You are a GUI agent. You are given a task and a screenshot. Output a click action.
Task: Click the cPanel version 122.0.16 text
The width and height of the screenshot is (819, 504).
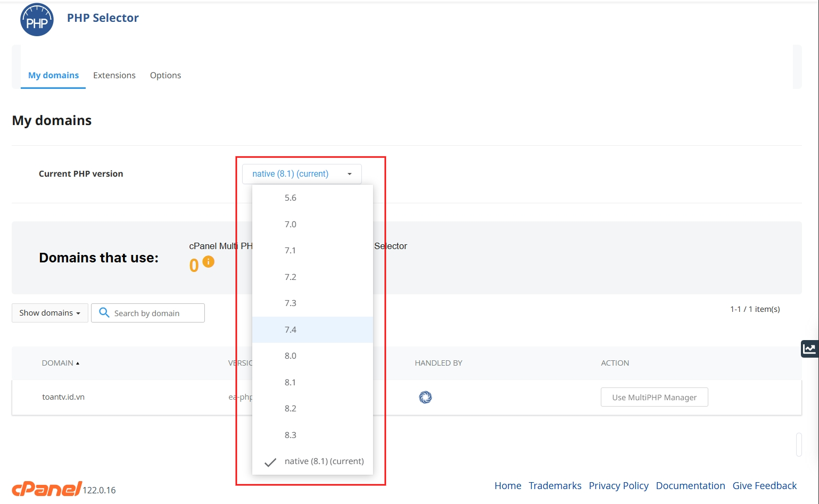tap(99, 490)
